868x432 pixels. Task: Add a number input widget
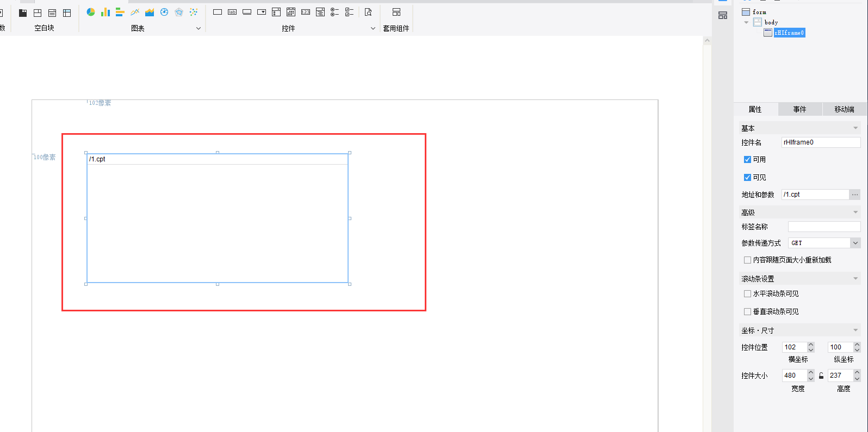[x=306, y=12]
